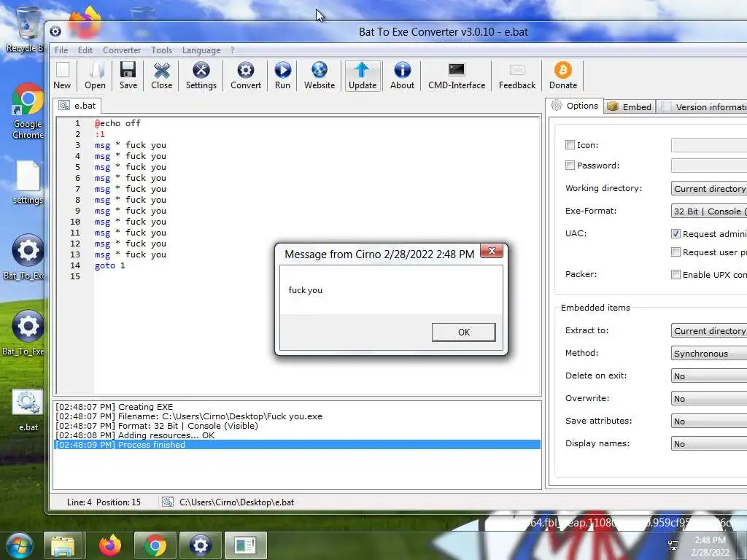
Task: Check the Request user privileges checkbox
Action: pos(676,252)
